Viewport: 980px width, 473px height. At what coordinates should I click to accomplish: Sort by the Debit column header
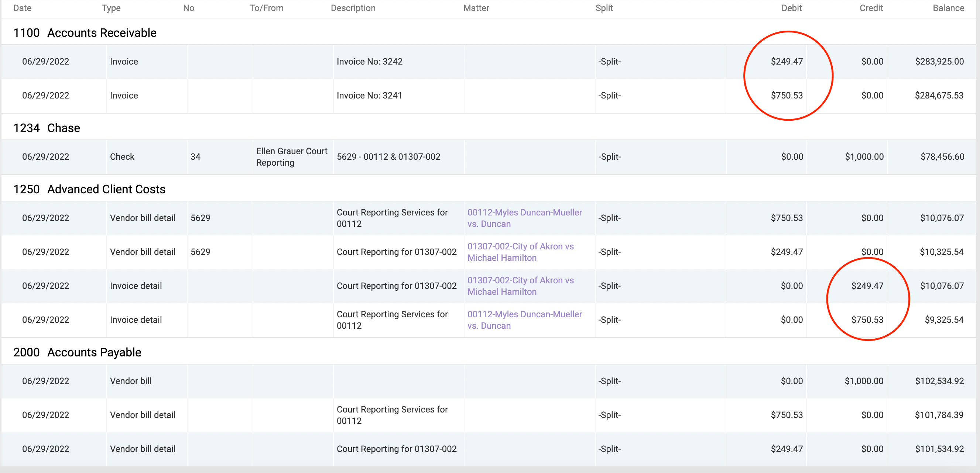pyautogui.click(x=792, y=8)
